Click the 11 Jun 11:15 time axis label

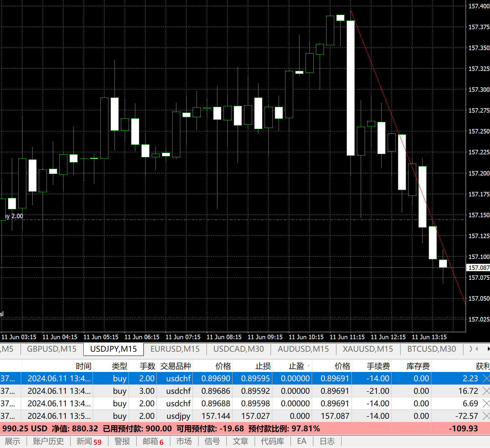pyautogui.click(x=347, y=337)
